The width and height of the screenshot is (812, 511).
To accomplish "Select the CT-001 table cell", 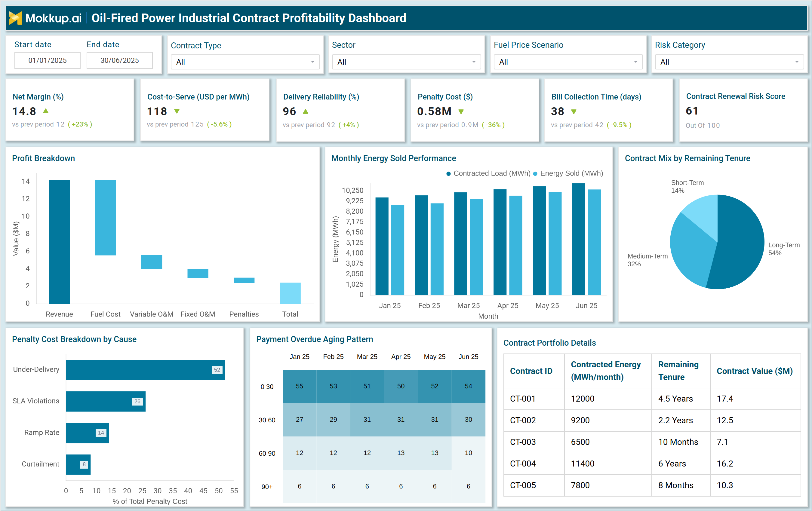I will pos(534,399).
